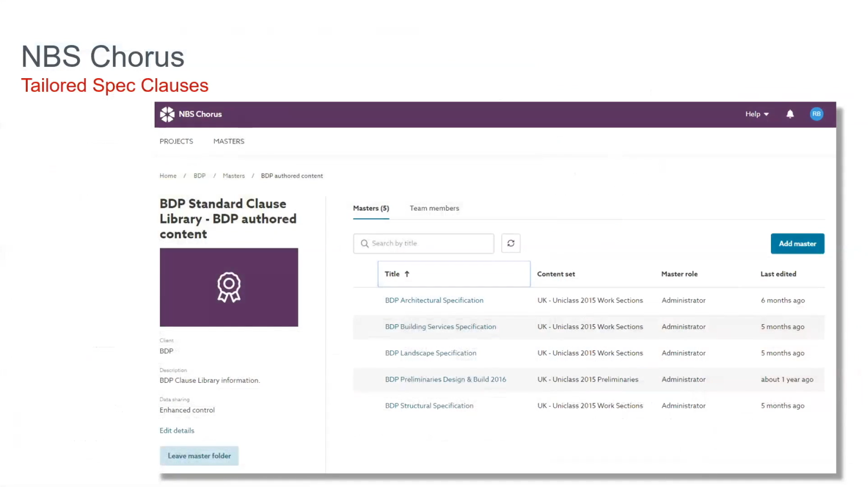Toggle Title column sort arrow
This screenshot has width=868, height=487.
pyautogui.click(x=407, y=274)
